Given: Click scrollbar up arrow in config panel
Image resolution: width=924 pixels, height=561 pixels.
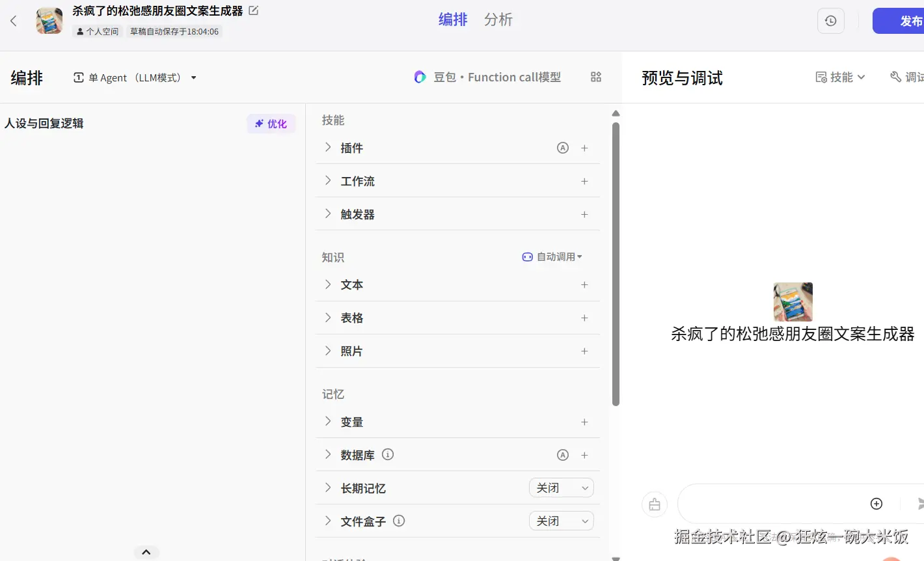Looking at the screenshot, I should [616, 113].
